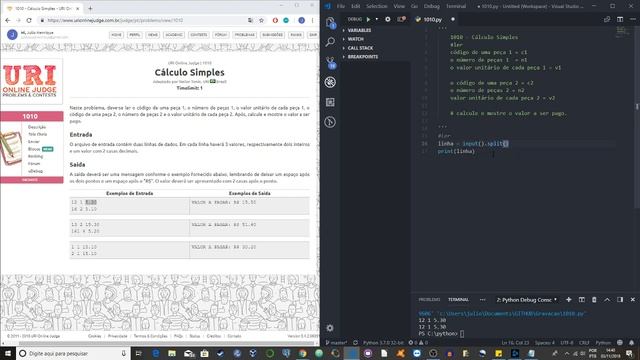This screenshot has height=360, width=640.
Task: Click Enviar link in problem sidebar
Action: click(x=33, y=142)
